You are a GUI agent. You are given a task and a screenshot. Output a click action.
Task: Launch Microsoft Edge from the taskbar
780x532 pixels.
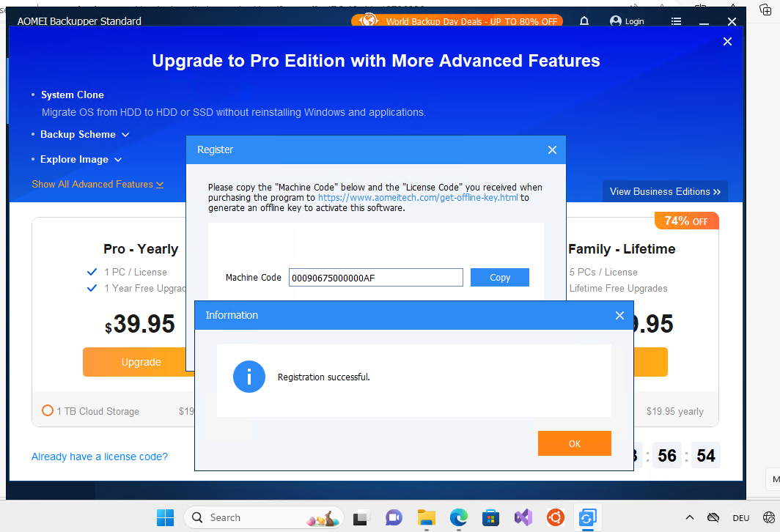tap(459, 517)
